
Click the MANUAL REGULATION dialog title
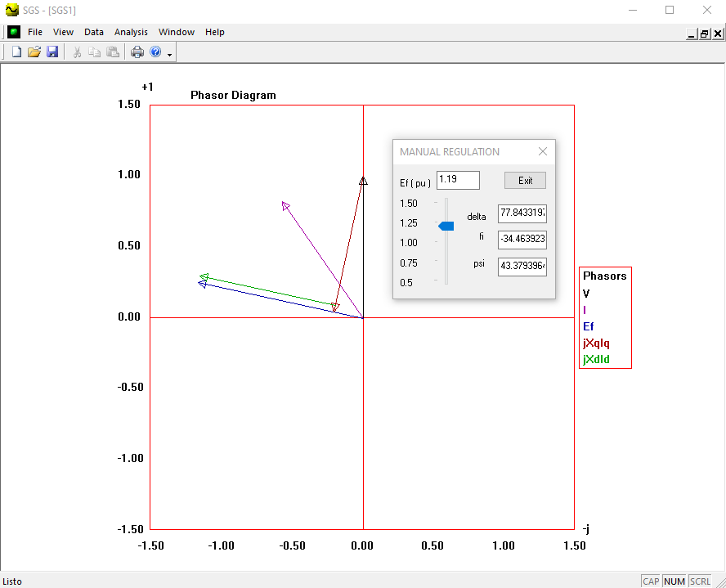(450, 152)
